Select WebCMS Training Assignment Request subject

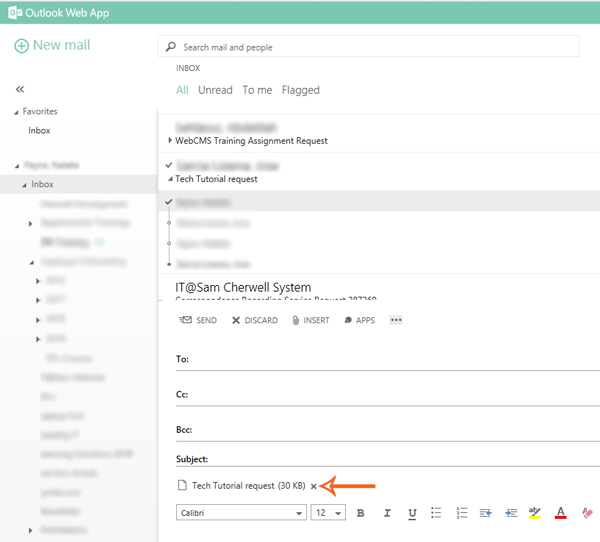[251, 141]
